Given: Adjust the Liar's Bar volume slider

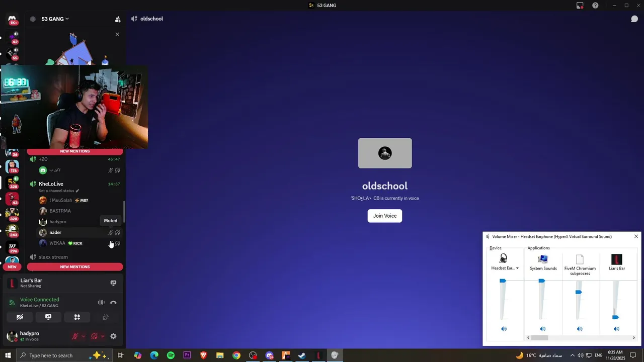Looking at the screenshot, I should click(x=615, y=317).
